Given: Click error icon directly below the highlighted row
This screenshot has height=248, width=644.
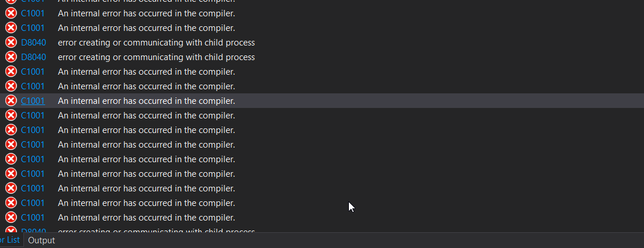Looking at the screenshot, I should (x=11, y=115).
